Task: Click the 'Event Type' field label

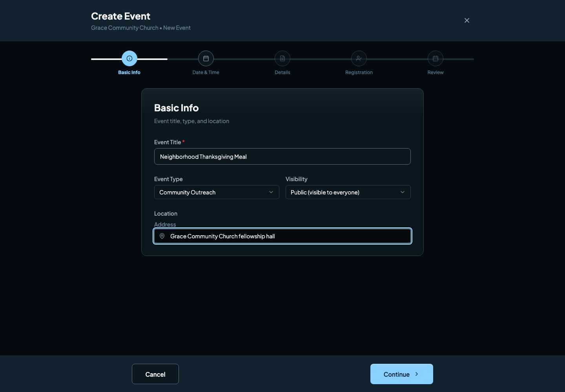Action: coord(168,179)
